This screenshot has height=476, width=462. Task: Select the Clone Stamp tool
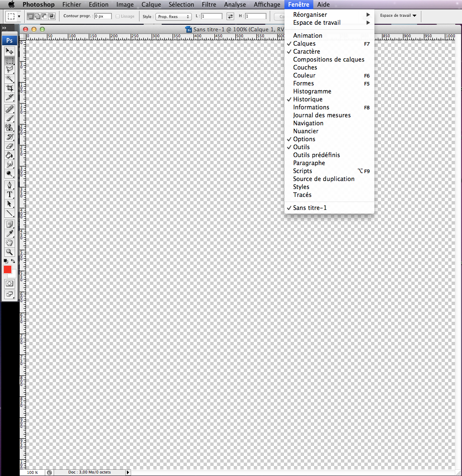(9, 127)
